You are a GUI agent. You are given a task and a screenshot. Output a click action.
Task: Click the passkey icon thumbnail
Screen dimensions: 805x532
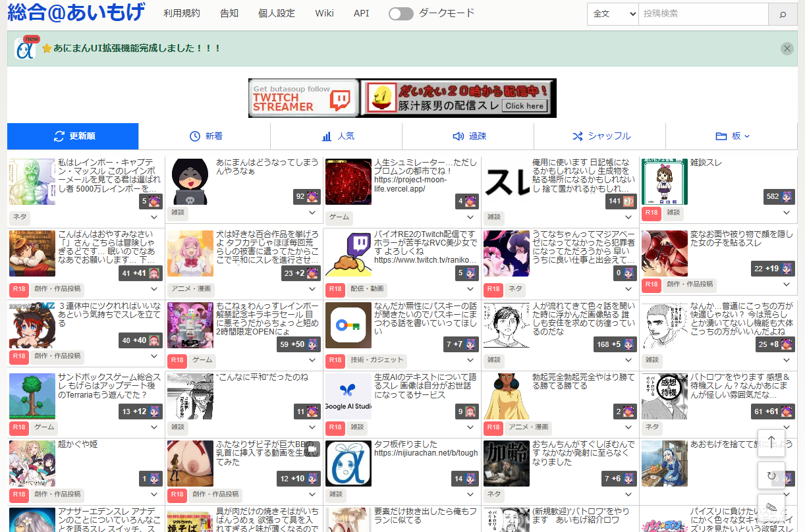click(348, 325)
